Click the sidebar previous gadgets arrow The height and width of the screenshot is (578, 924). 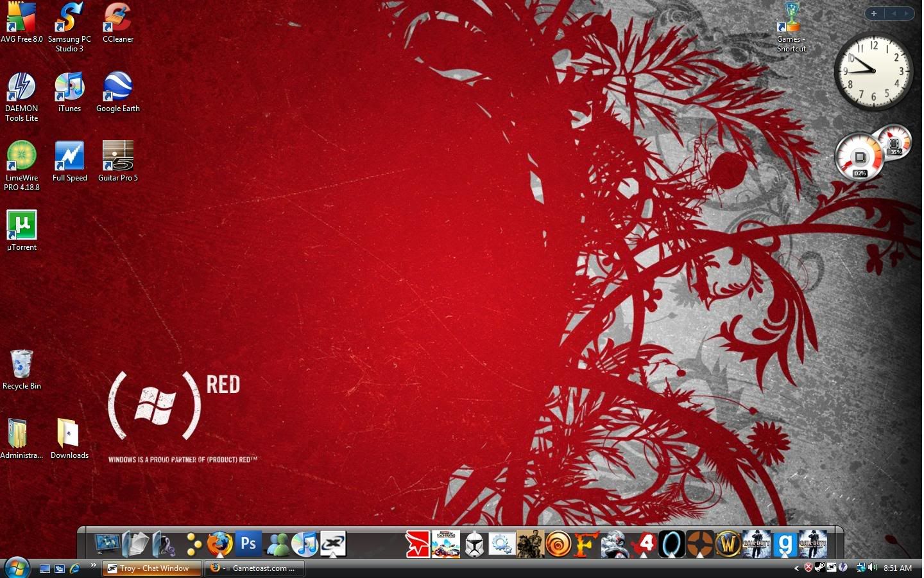pyautogui.click(x=893, y=13)
